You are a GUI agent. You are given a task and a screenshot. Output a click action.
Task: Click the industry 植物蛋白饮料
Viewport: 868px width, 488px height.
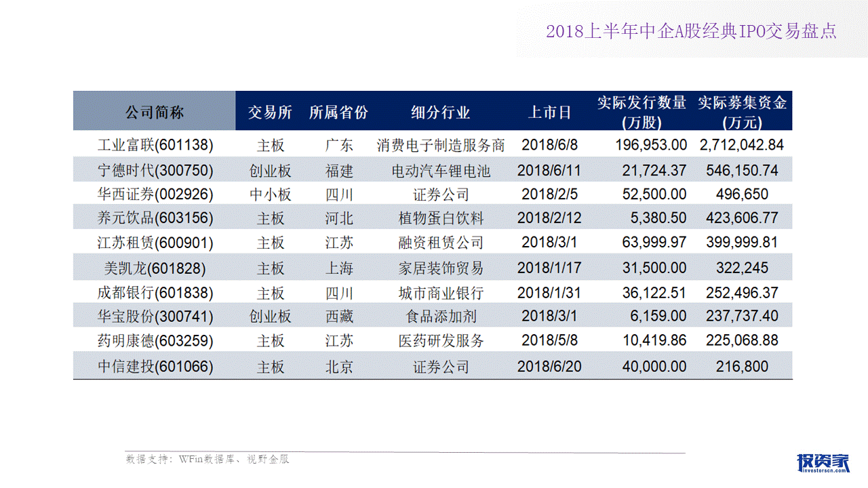[x=441, y=218]
